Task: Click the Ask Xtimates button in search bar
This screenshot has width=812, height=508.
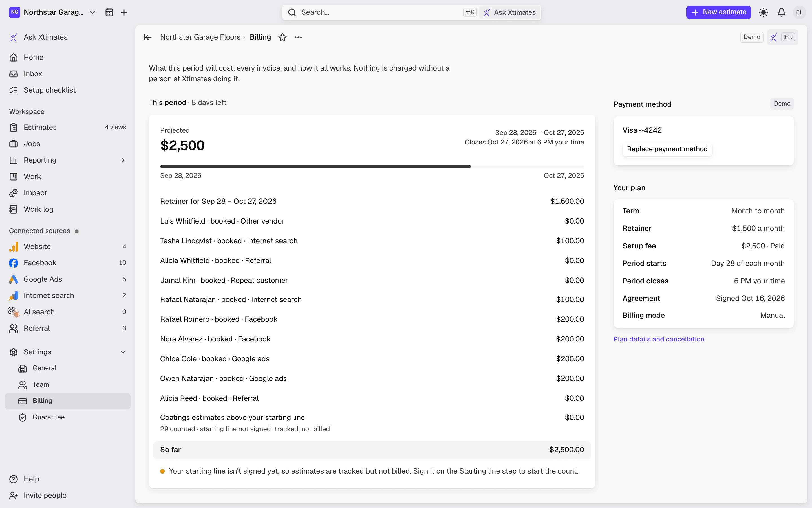Action: [510, 12]
